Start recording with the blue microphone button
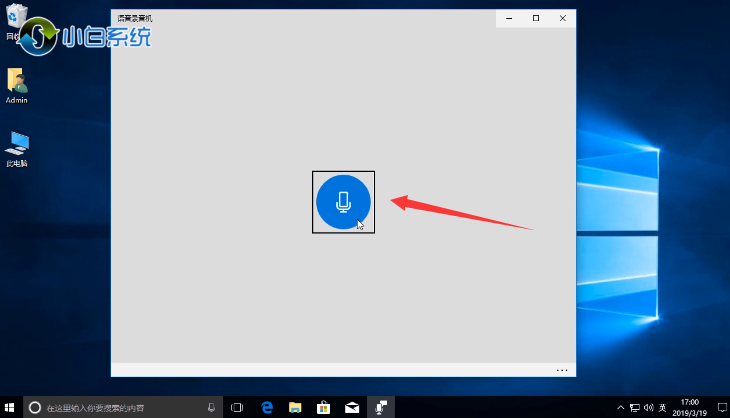This screenshot has width=730, height=418. coord(343,202)
